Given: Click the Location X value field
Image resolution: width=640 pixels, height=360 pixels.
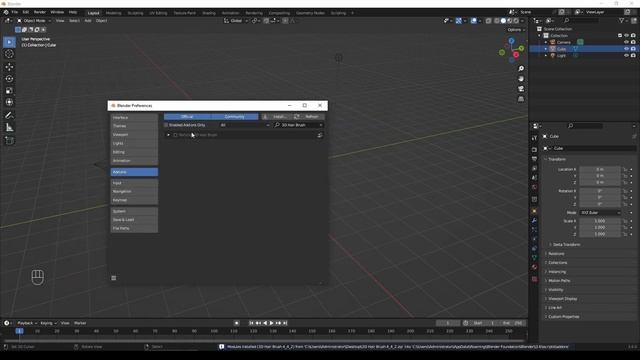Looking at the screenshot, I should coord(600,169).
